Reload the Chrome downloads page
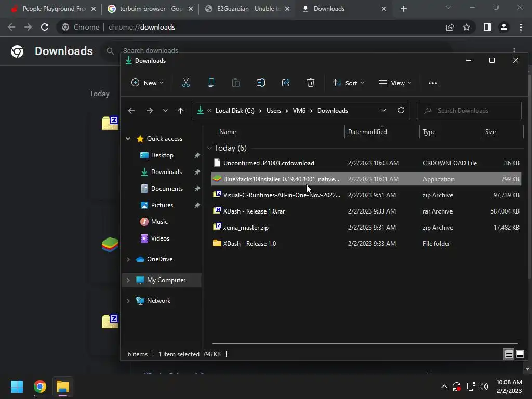Screen dimensions: 532x399 pyautogui.click(x=45, y=27)
